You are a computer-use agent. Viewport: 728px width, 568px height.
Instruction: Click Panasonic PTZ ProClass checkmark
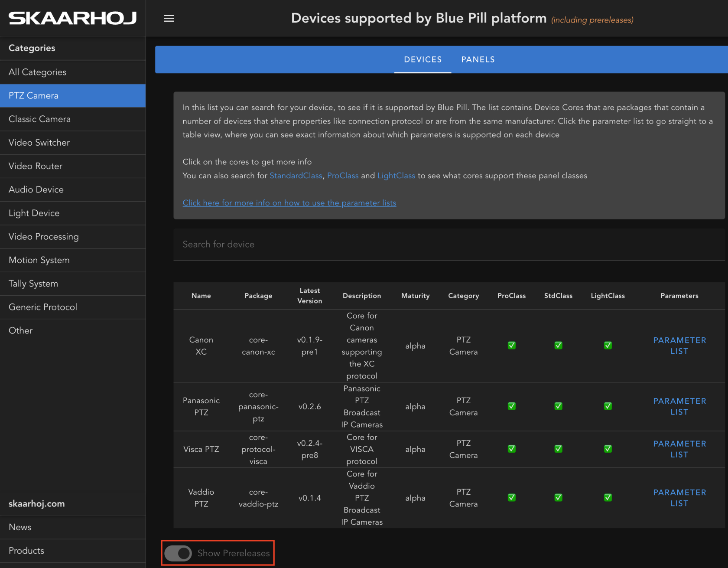pos(512,406)
